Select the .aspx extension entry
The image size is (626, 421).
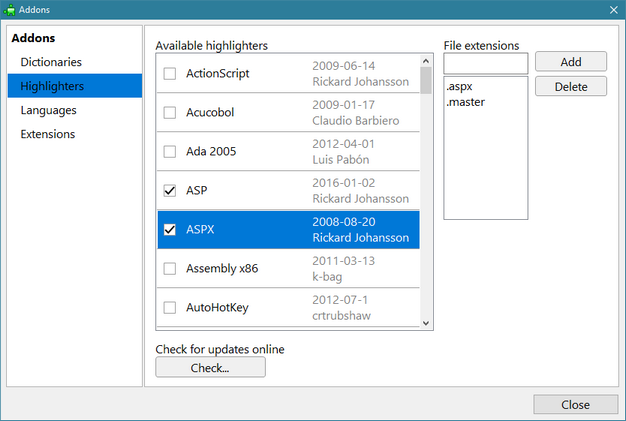pyautogui.click(x=461, y=87)
